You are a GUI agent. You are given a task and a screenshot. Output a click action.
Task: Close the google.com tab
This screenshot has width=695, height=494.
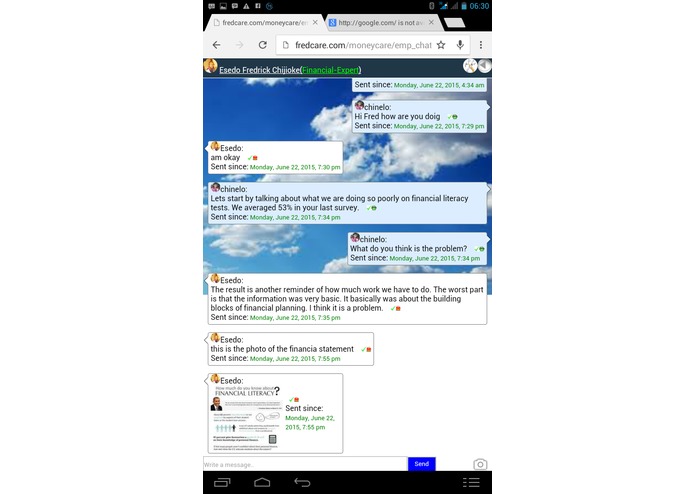point(431,22)
